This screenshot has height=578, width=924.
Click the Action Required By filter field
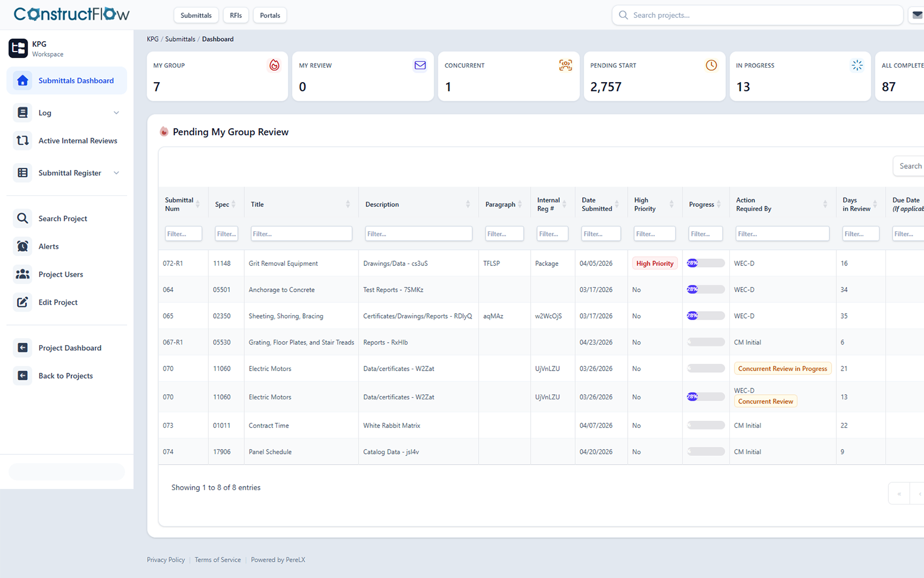tap(783, 234)
